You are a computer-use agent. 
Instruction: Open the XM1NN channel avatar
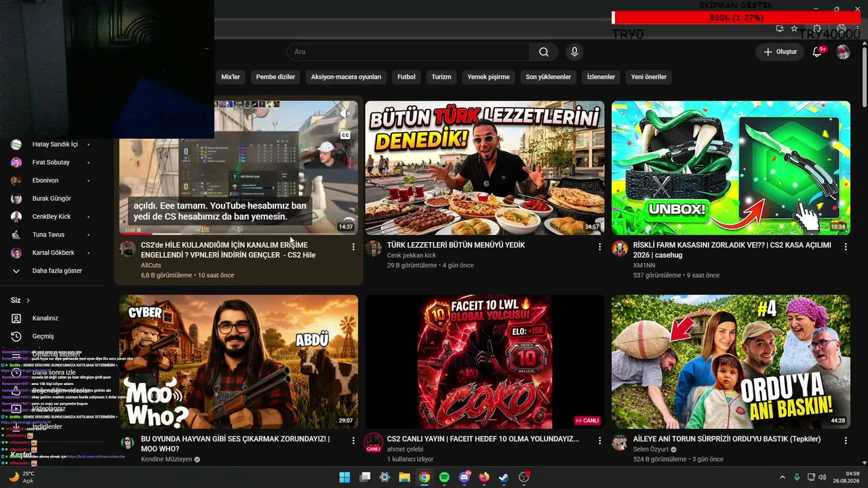[620, 248]
